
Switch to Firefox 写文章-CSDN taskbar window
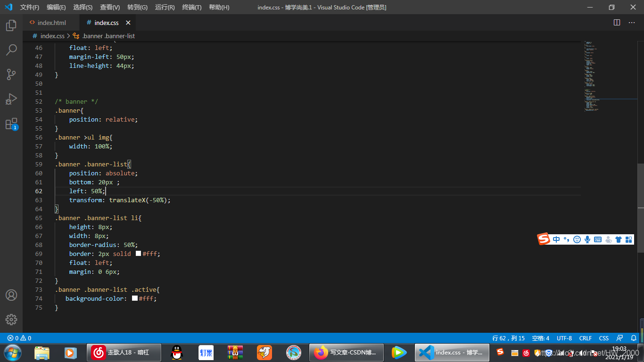tap(347, 353)
